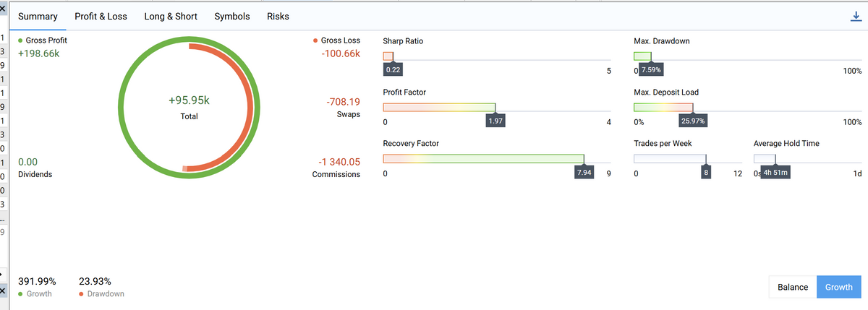Close the panel with the top-left X
Image resolution: width=868 pixels, height=310 pixels.
pyautogui.click(x=4, y=4)
